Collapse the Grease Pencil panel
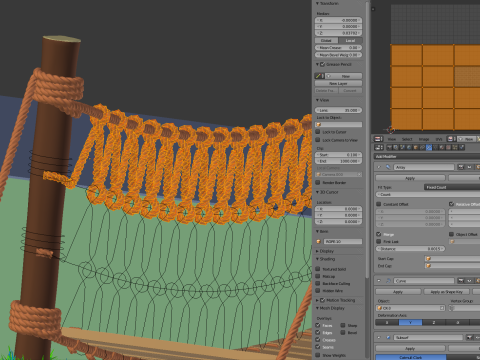This screenshot has width=480, height=360. pos(317,64)
